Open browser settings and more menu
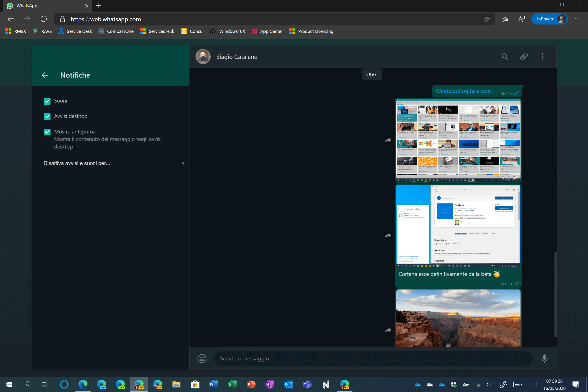 click(x=577, y=19)
